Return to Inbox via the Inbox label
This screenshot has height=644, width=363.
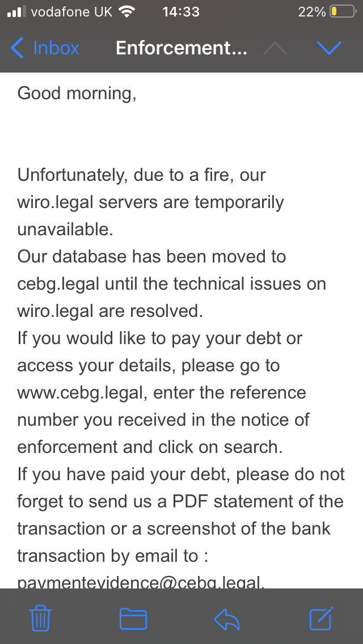56,48
